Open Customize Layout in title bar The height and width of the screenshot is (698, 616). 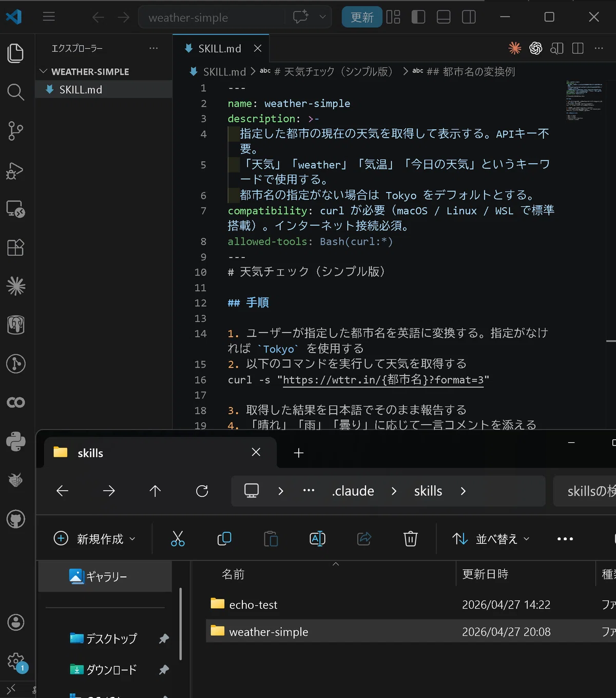(393, 17)
